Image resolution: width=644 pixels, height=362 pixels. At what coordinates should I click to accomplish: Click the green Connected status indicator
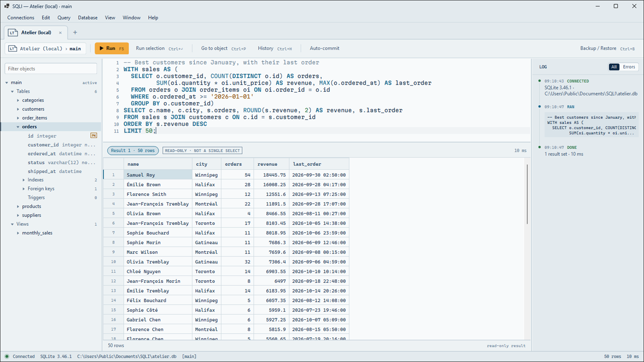point(7,356)
